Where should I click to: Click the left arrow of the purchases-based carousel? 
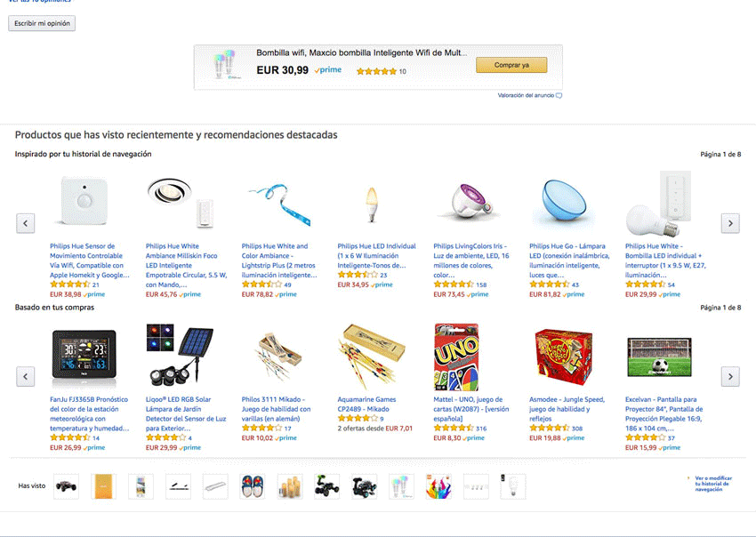coord(26,376)
